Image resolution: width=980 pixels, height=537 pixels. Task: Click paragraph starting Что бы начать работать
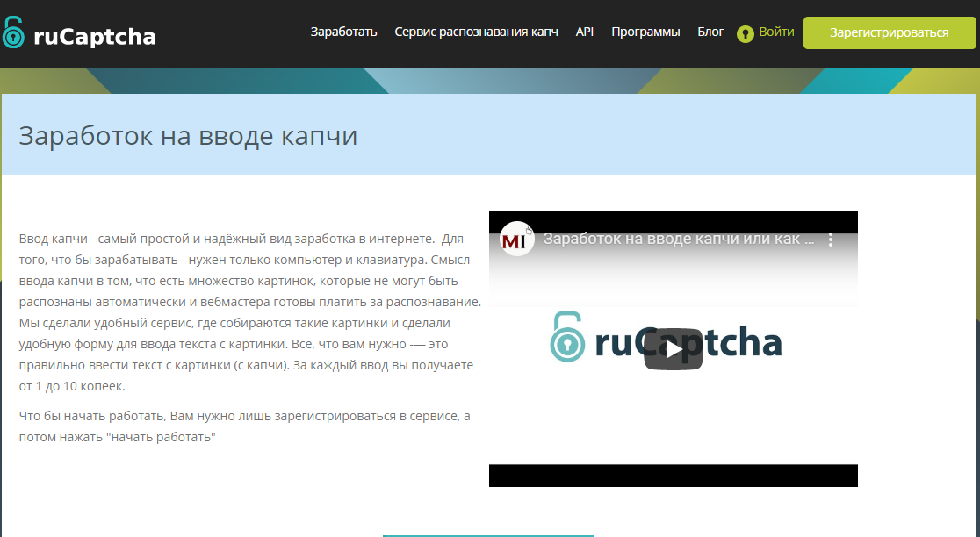[244, 426]
